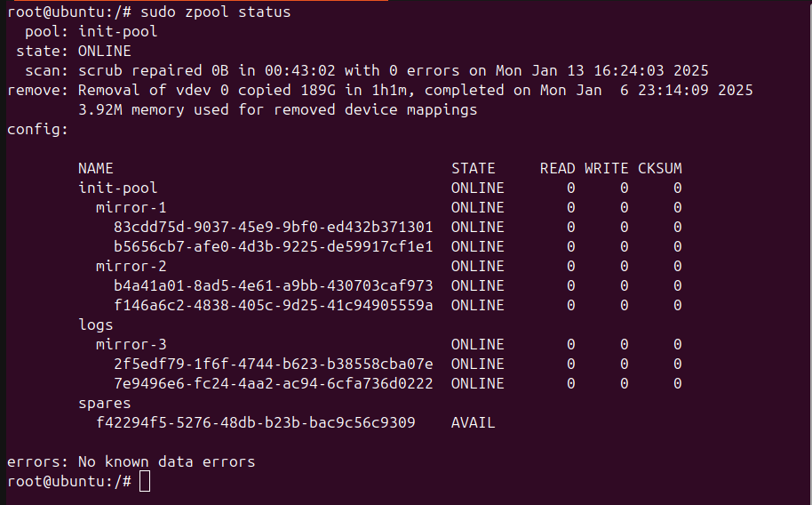Screen dimensions: 812x505
Task: Select the pool name 'init-pool' in header
Action: [x=117, y=32]
